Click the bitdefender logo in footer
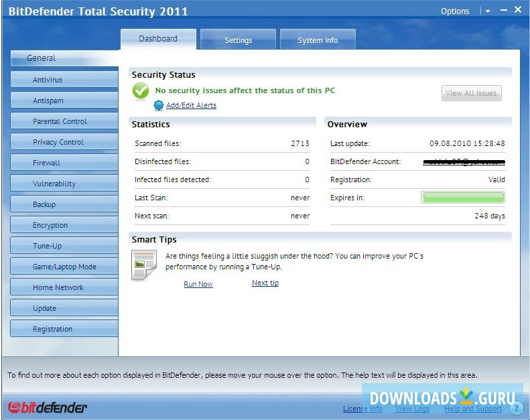The image size is (530, 420). click(48, 407)
